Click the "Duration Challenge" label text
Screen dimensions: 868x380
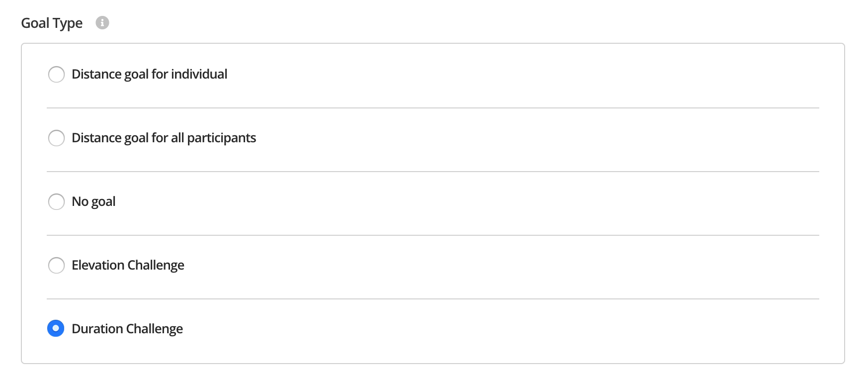pyautogui.click(x=127, y=329)
